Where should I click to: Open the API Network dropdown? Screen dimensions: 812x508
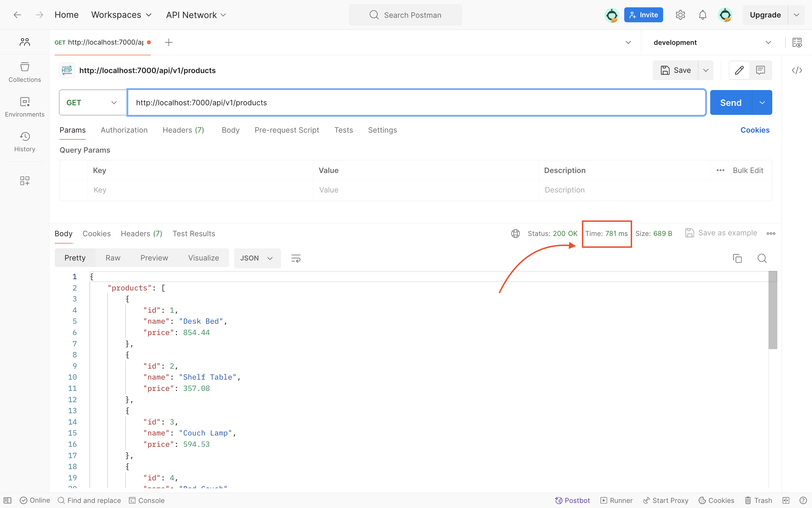point(196,15)
